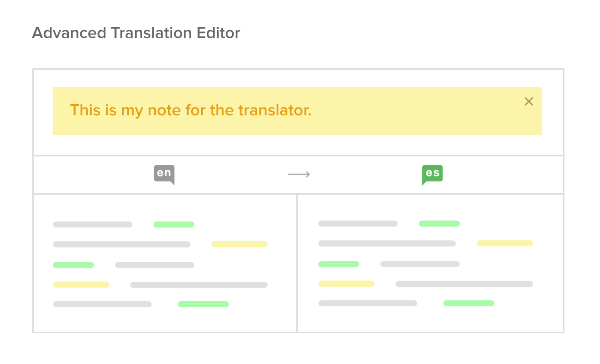Select first green highlight in source panel
This screenshot has width=600, height=364.
click(174, 225)
